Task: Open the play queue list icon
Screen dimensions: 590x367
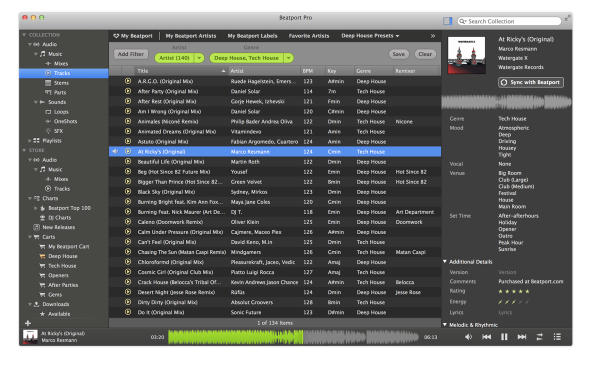Action: tap(557, 337)
